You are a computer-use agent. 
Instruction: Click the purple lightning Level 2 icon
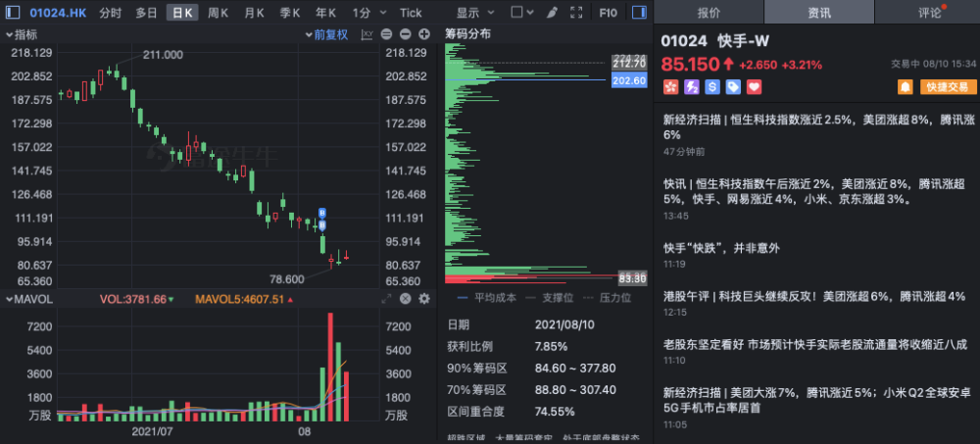(692, 87)
